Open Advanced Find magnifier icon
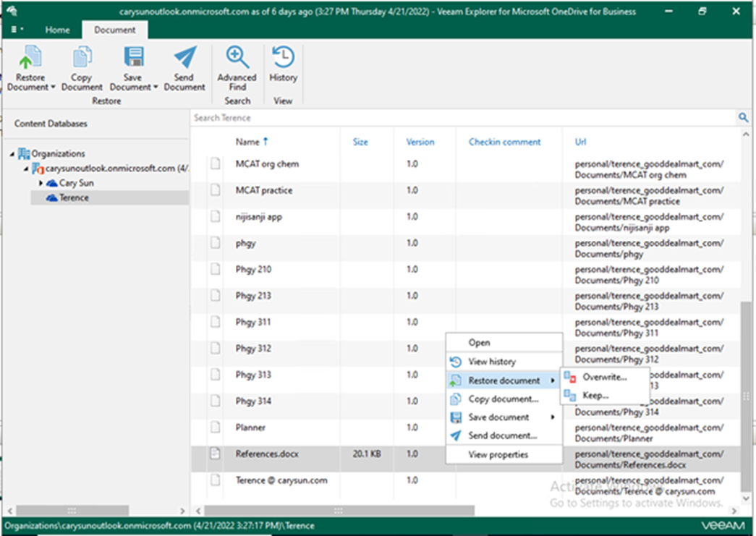Screen dimensions: 756x536 tap(237, 57)
